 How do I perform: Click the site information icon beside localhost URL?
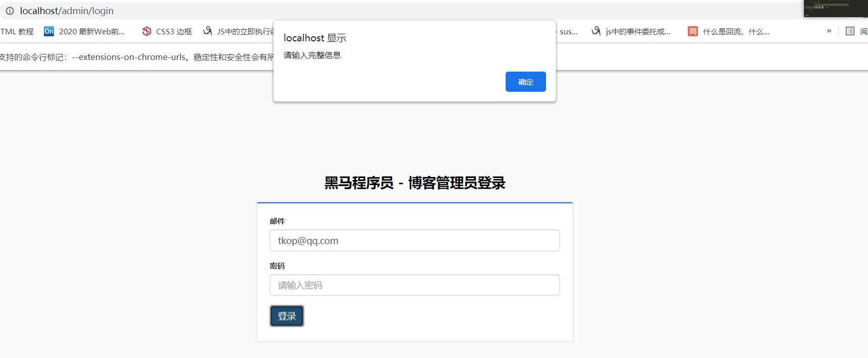pos(10,11)
